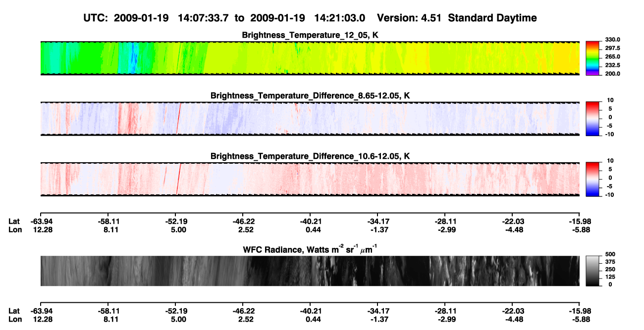644x330 pixels.
Task: Click the -15.98 latitude tick on upper axis
Action: 580,222
